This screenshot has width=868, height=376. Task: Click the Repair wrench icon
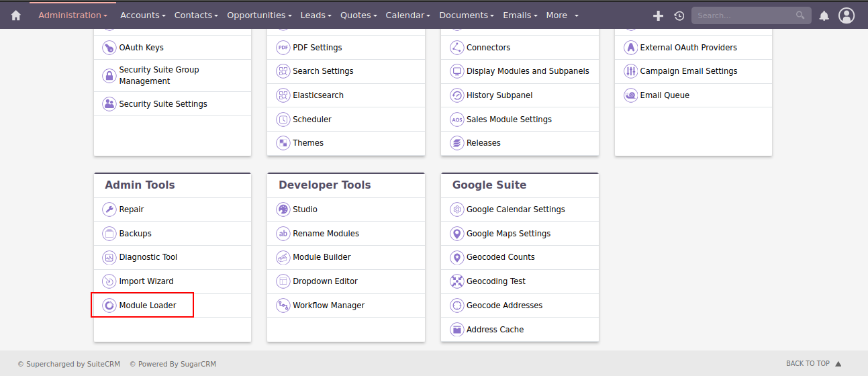pos(109,209)
